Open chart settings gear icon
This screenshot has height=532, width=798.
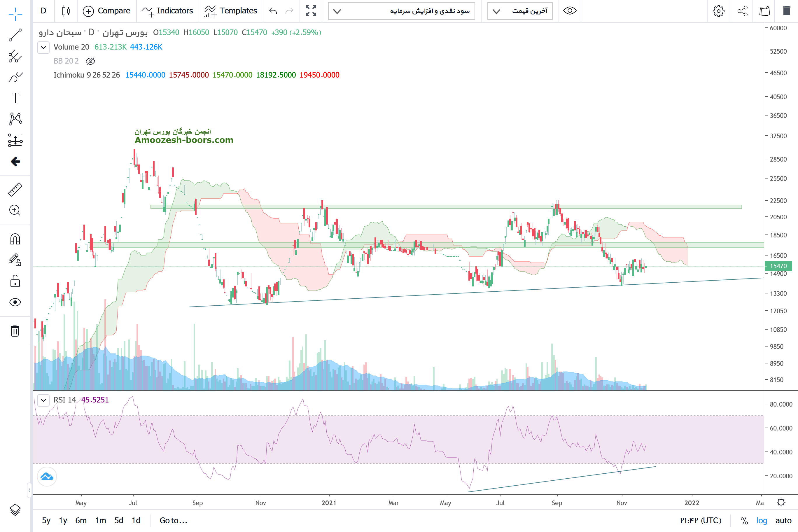tap(718, 11)
